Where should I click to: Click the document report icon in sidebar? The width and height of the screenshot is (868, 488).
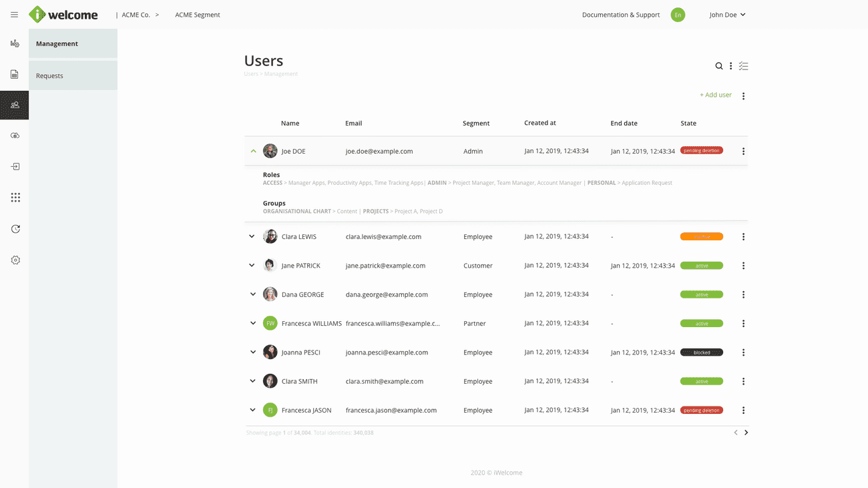pos(15,75)
